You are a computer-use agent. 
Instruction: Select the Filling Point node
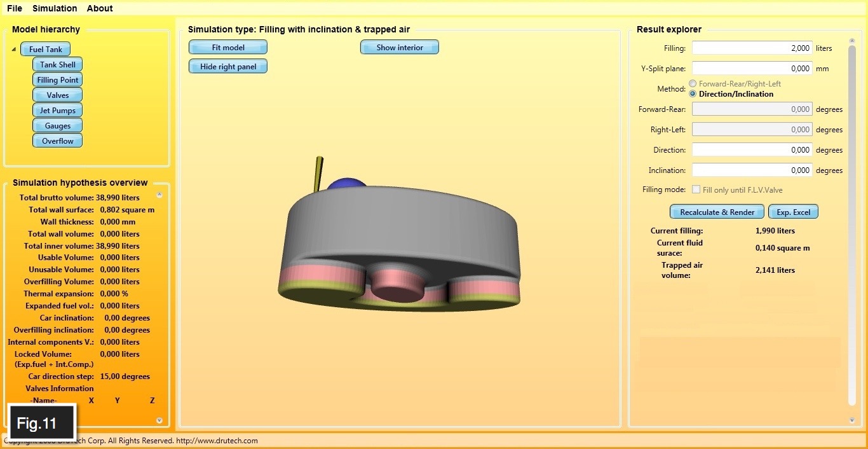point(58,80)
